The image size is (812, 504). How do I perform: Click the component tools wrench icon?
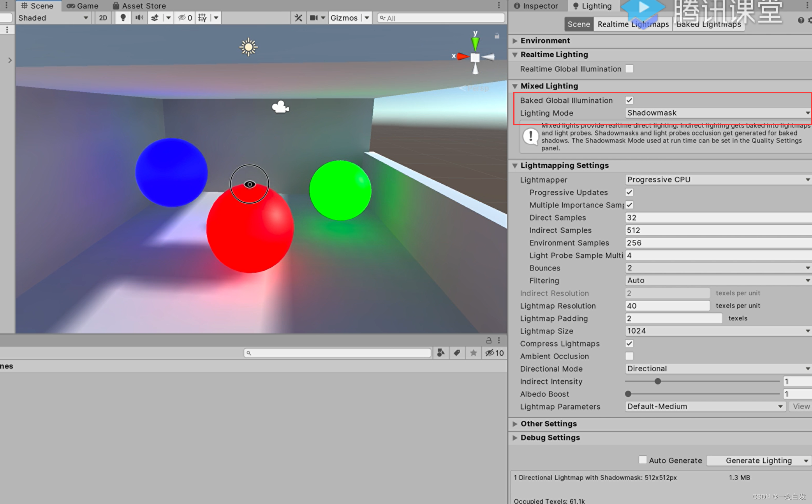(x=298, y=18)
